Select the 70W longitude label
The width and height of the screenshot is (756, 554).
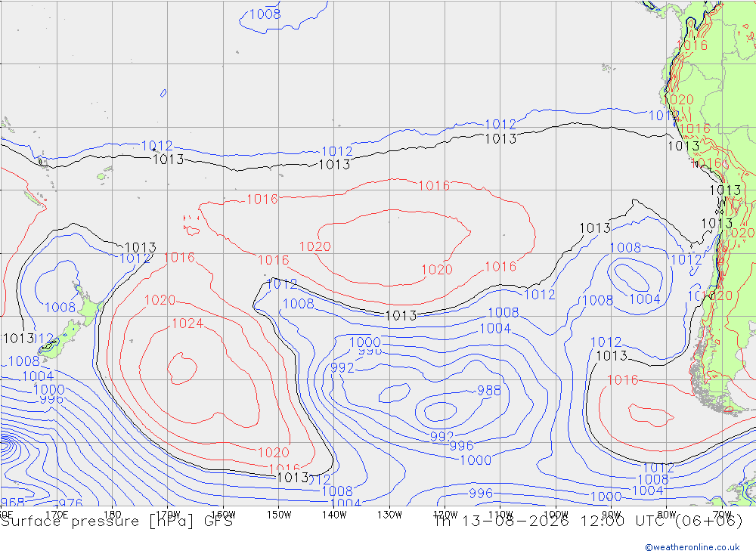click(722, 515)
